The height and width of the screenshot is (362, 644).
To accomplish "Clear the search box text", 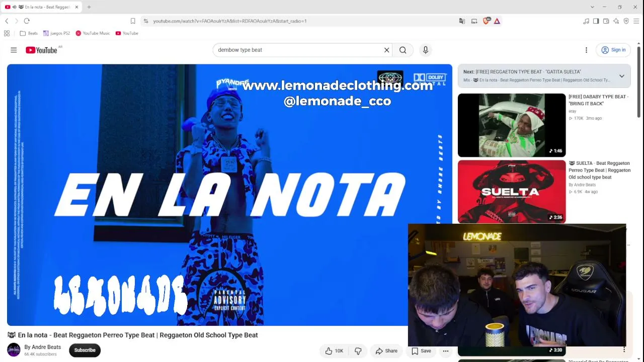I will (x=386, y=50).
